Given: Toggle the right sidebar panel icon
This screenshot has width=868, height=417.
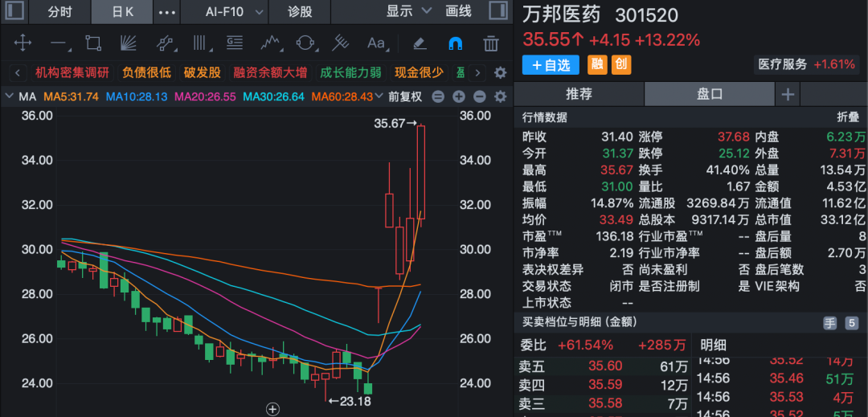Looking at the screenshot, I should 498,11.
